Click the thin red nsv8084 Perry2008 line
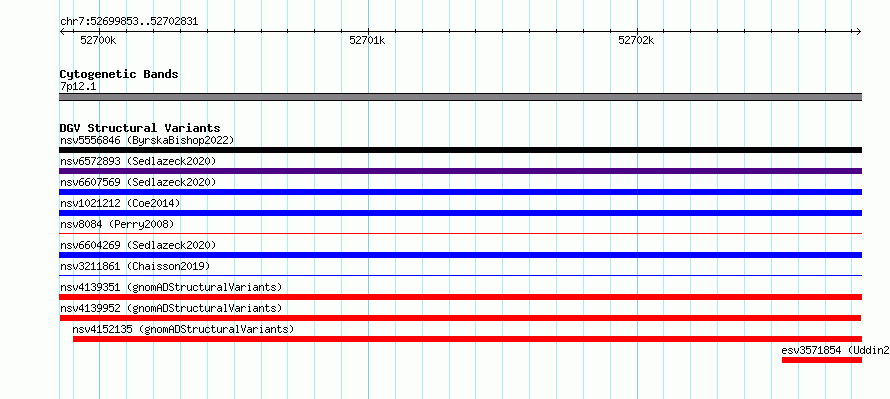This screenshot has height=399, width=890. click(460, 233)
